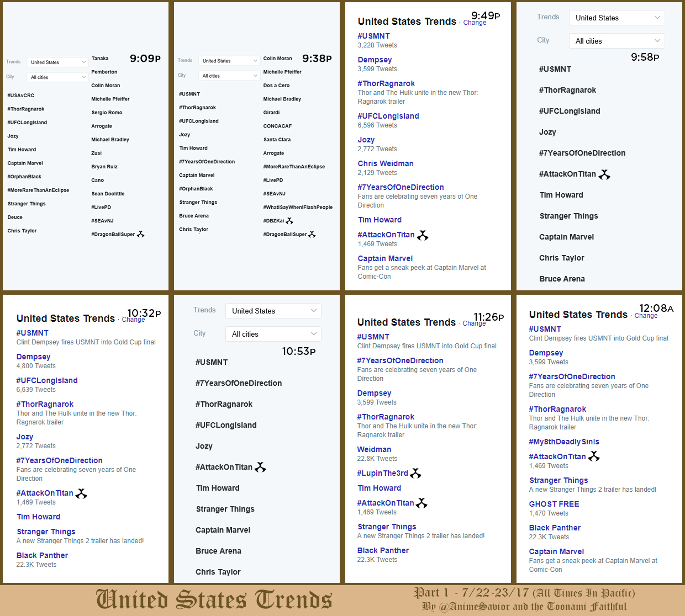Expand the All cities dropdown in the 9:38P panel
The width and height of the screenshot is (685, 616).
pos(229,76)
